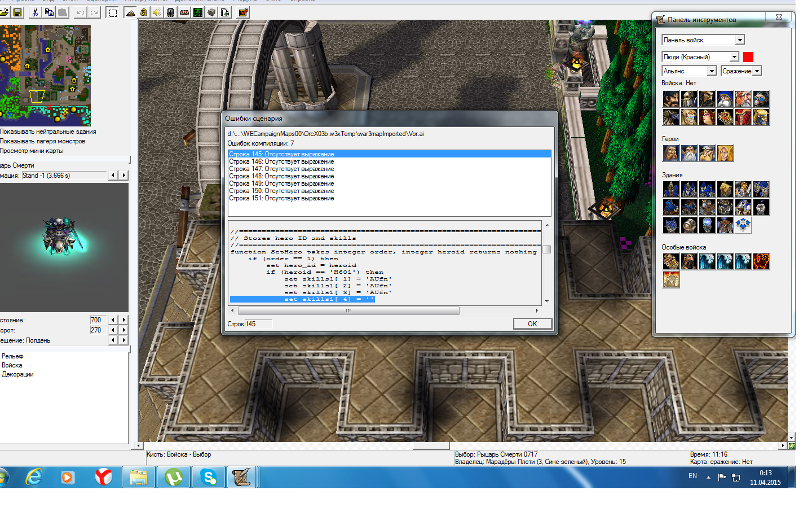
Task: Select the red-haired Sorceress unit icon
Action: pyautogui.click(x=707, y=117)
